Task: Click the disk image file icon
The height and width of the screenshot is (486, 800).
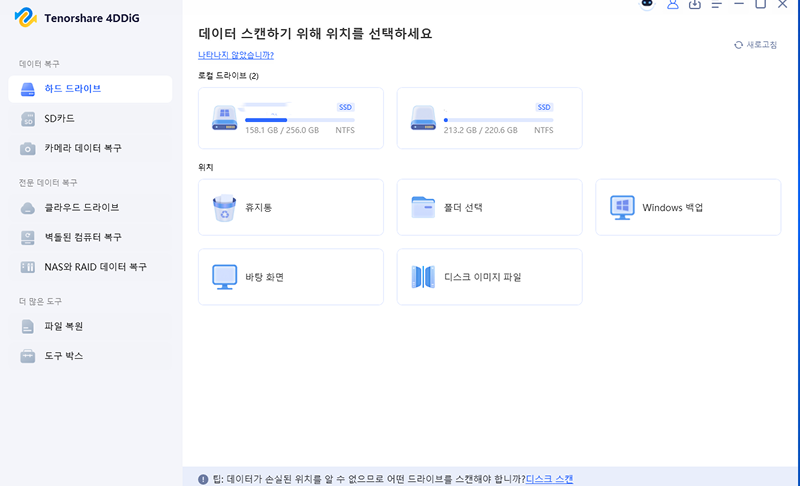Action: [423, 277]
